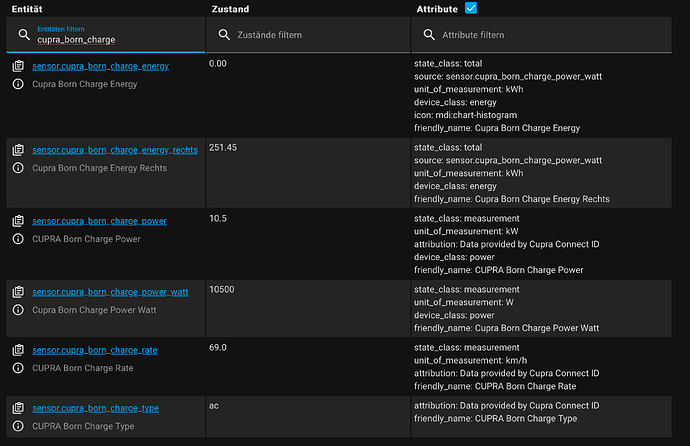Copy entity ID of sensor.cupra_born_charge_type
This screenshot has width=690, height=446.
coord(18,408)
